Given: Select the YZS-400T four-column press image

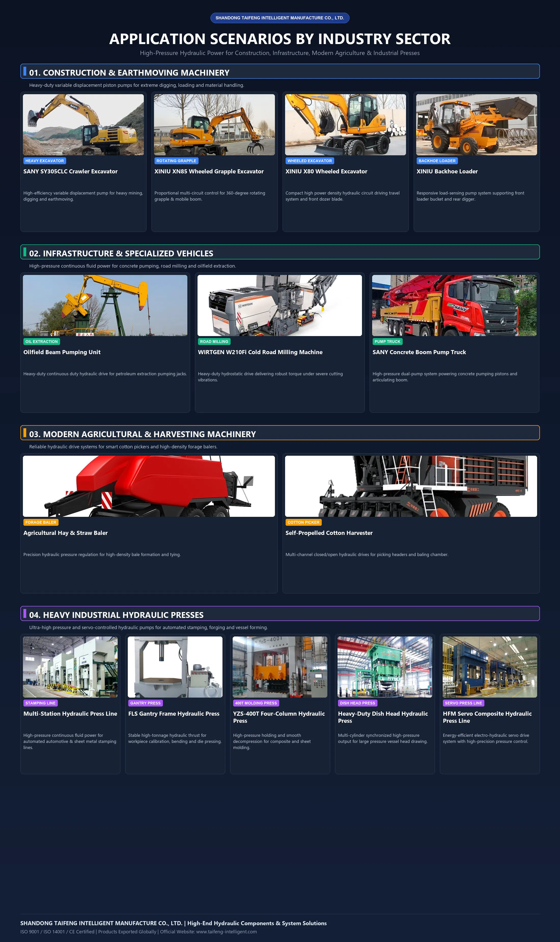Looking at the screenshot, I should click(x=280, y=667).
